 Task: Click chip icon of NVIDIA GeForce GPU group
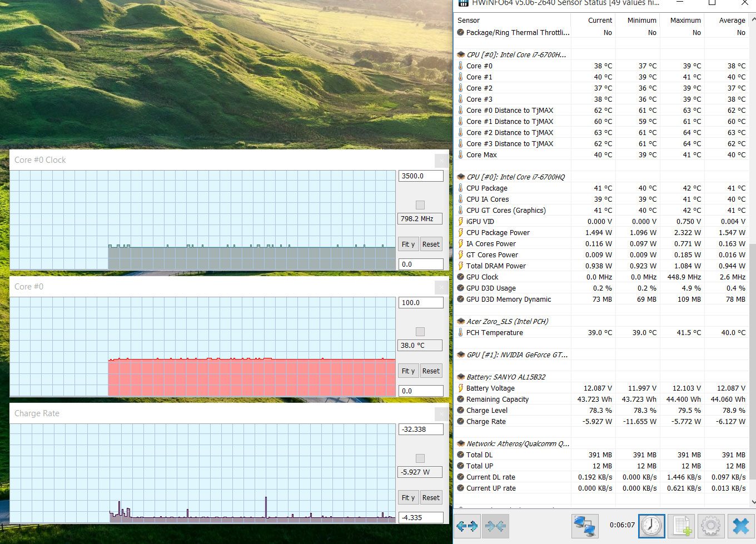click(461, 355)
